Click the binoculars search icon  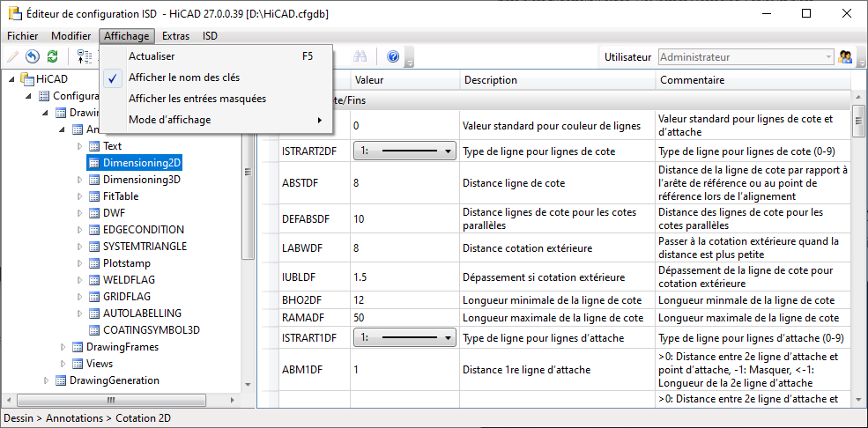(x=360, y=57)
